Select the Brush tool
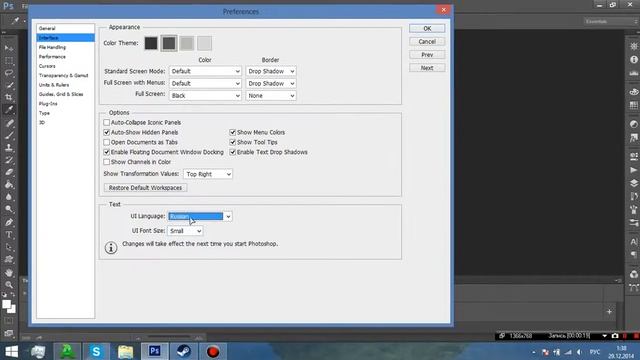Viewport: 640px width, 360px height. [9, 135]
